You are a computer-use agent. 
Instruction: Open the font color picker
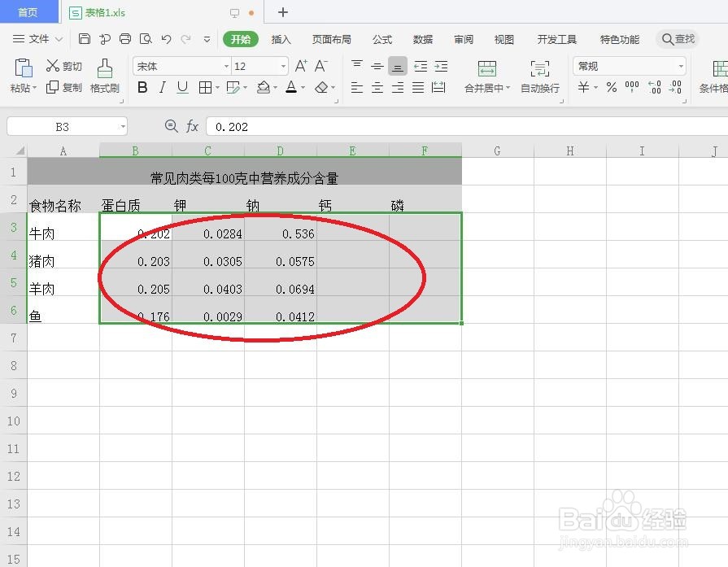pyautogui.click(x=291, y=87)
